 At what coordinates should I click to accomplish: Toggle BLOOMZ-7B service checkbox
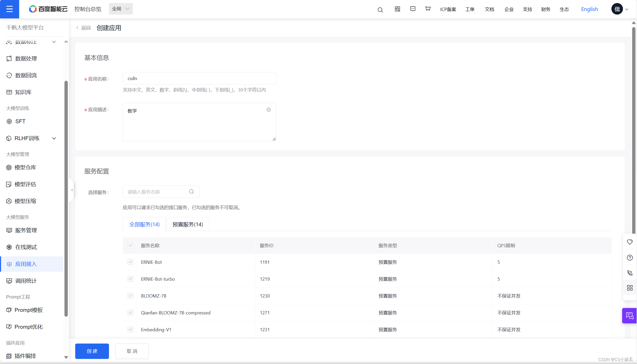click(130, 295)
